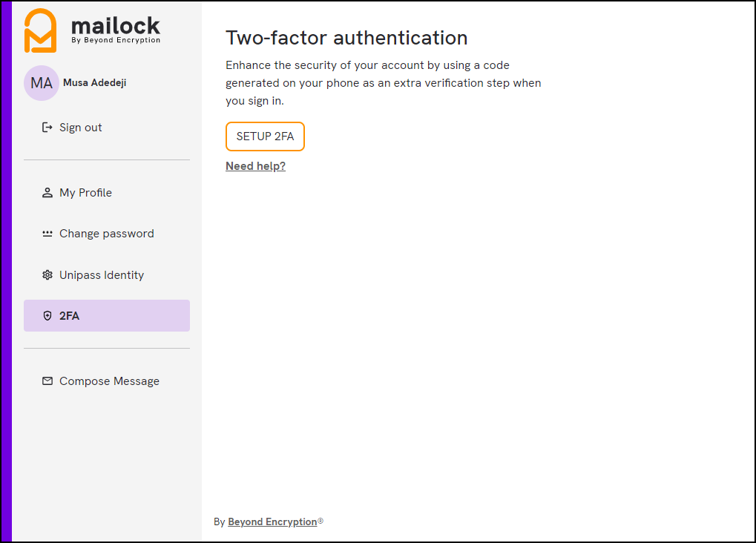
Task: Click the Two-factor authentication heading
Action: pos(346,37)
